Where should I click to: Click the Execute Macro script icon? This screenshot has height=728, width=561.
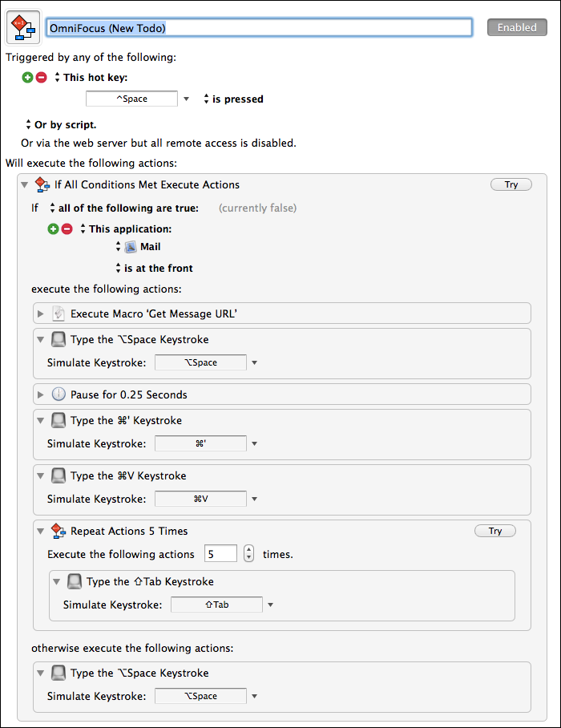coord(59,313)
